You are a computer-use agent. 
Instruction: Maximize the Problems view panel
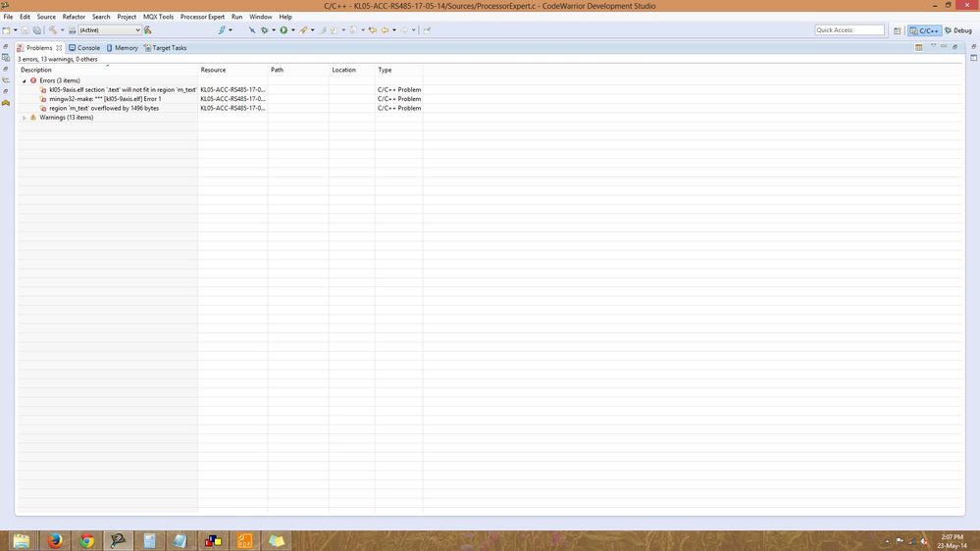(955, 47)
